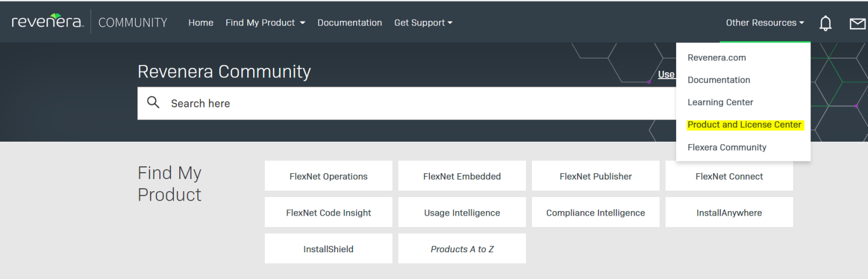Open the messages envelope icon
868x279 pixels.
[858, 23]
